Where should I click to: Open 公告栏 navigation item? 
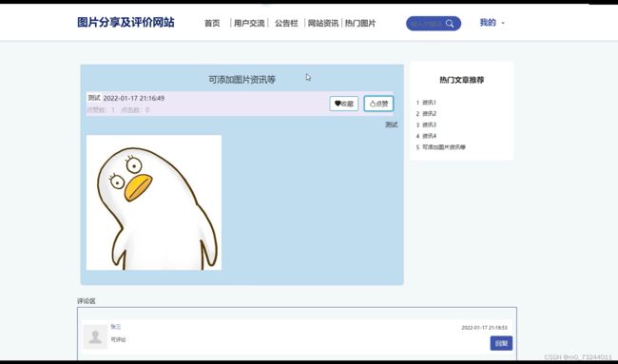pyautogui.click(x=286, y=23)
